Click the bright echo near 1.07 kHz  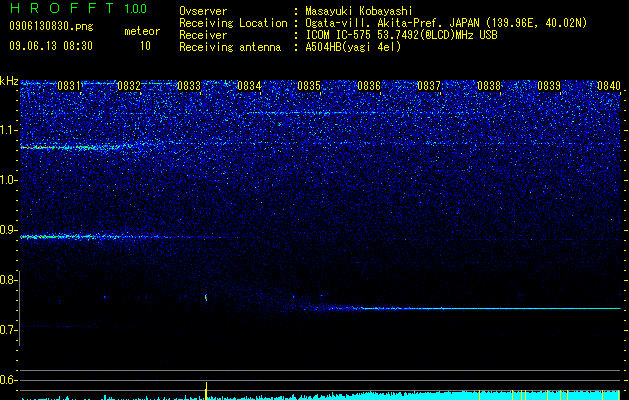72,148
